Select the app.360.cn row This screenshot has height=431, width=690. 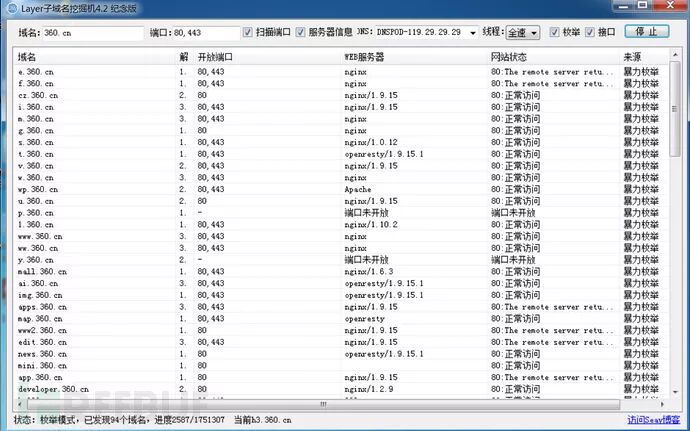pos(341,377)
